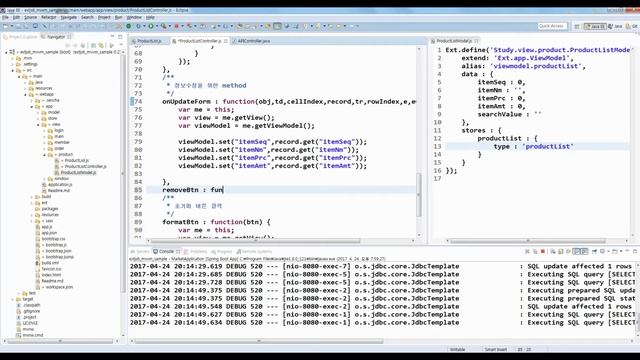This screenshot has width=640, height=360.
Task: Click Remove Launch X icon in Console toolbar
Action: point(527,251)
